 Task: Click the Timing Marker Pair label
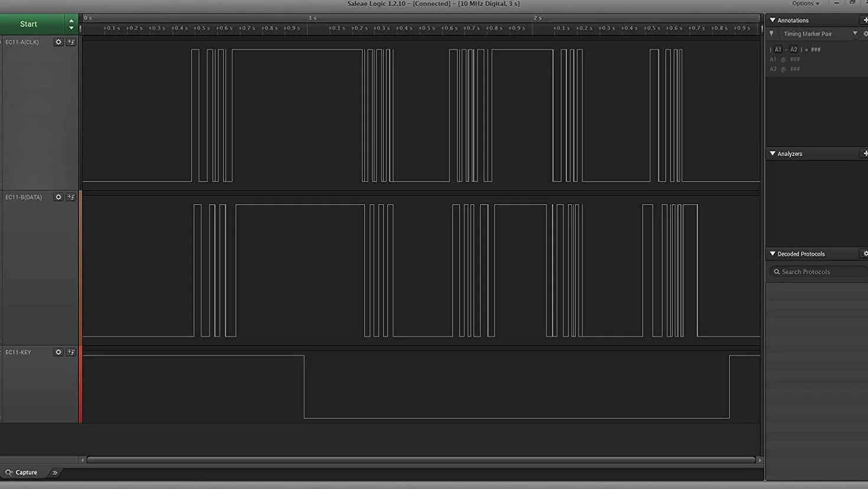tap(807, 34)
